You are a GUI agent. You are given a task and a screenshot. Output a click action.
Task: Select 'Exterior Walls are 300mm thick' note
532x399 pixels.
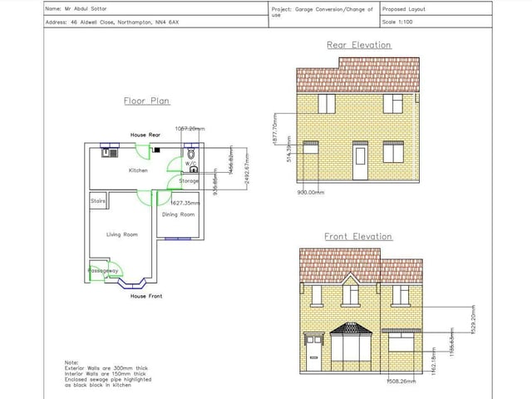tap(106, 368)
